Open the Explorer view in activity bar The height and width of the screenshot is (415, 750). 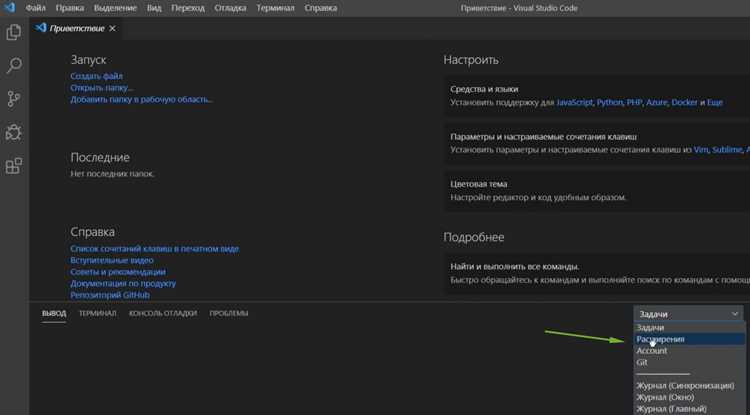13,32
